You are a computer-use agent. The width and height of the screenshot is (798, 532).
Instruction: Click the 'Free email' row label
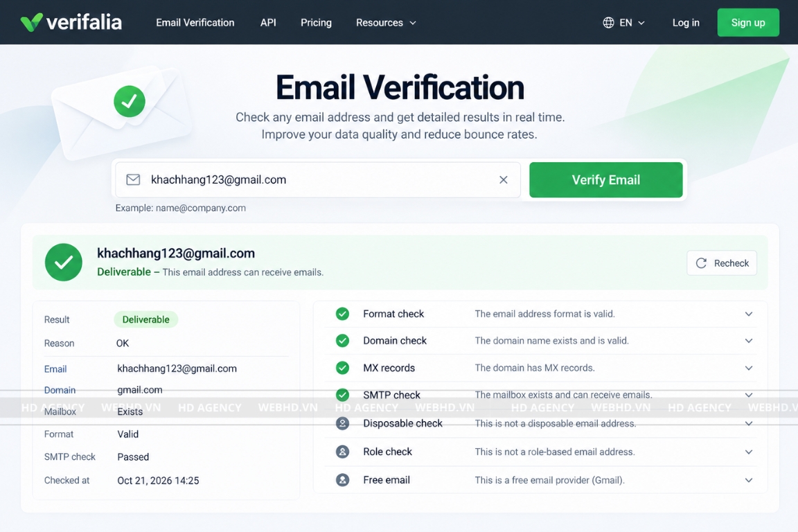click(x=387, y=479)
